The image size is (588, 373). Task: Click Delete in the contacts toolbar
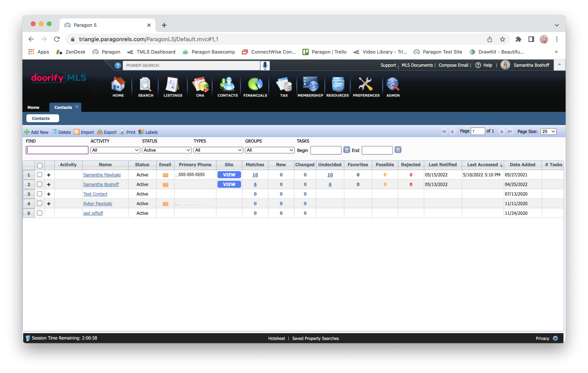click(61, 132)
